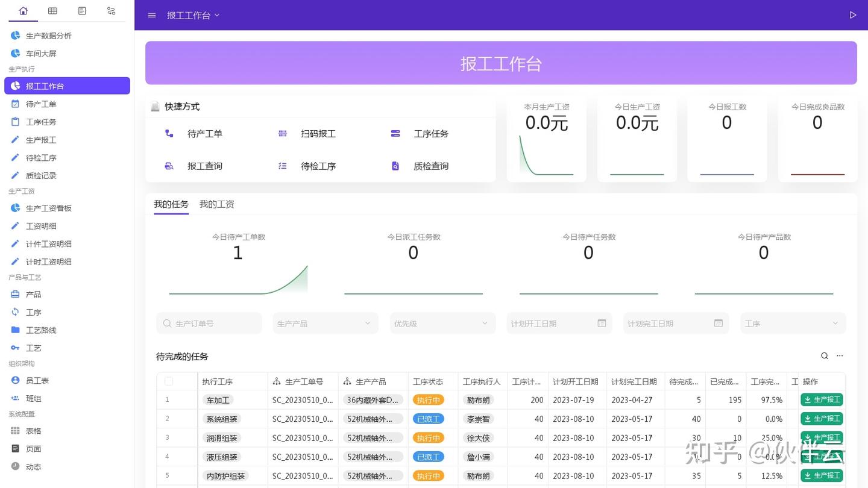Switch to the 我的工资 tab
Image resolution: width=868 pixels, height=488 pixels.
(x=216, y=204)
